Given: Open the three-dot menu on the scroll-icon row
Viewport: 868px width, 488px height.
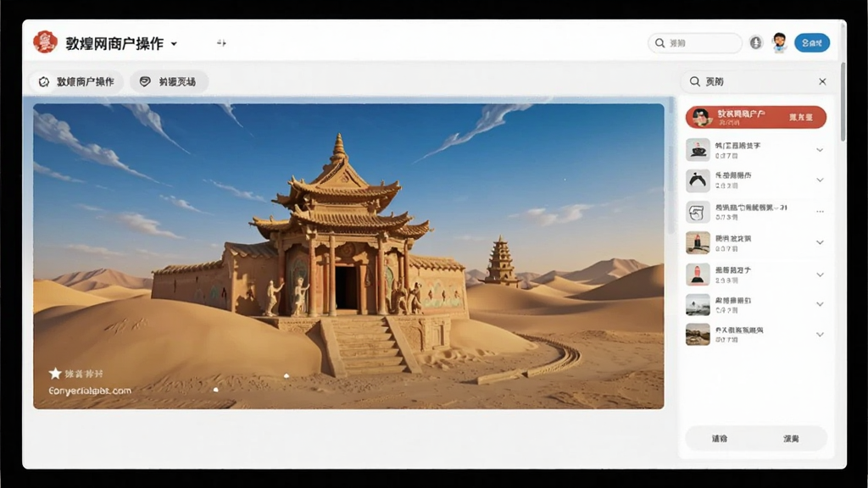Looking at the screenshot, I should [x=820, y=211].
